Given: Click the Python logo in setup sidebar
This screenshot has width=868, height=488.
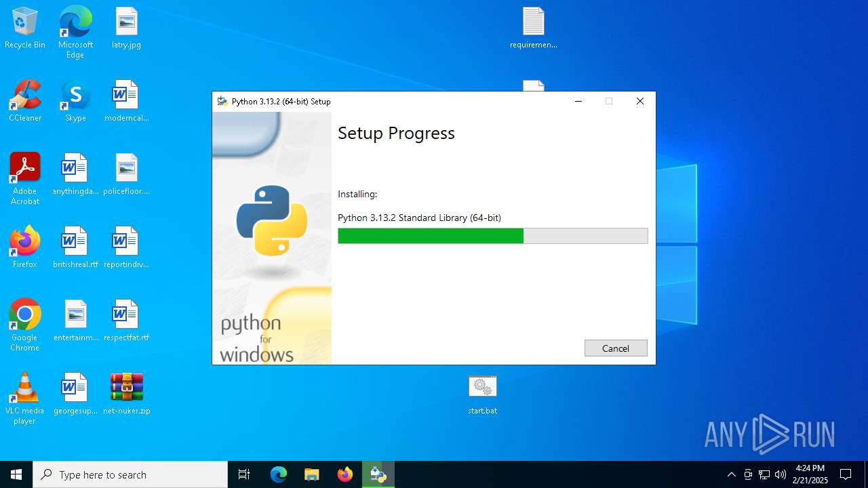Looking at the screenshot, I should pos(272,220).
